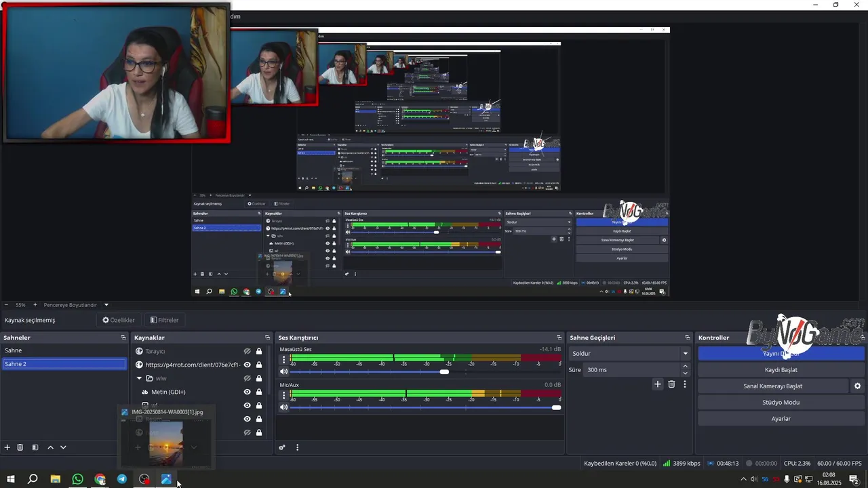Pop out the Kaynaklar dock
Image resolution: width=868 pixels, height=488 pixels.
click(267, 338)
